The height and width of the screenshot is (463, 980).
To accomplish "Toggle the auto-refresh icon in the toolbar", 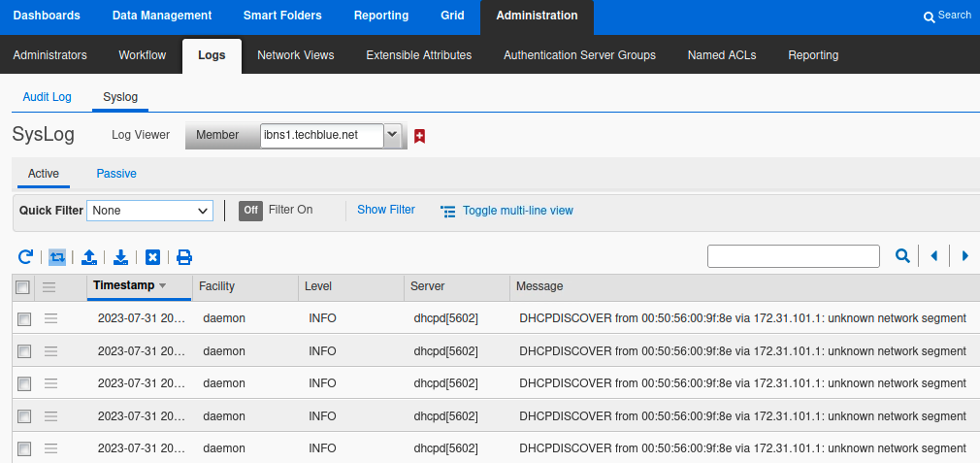I will [x=57, y=256].
